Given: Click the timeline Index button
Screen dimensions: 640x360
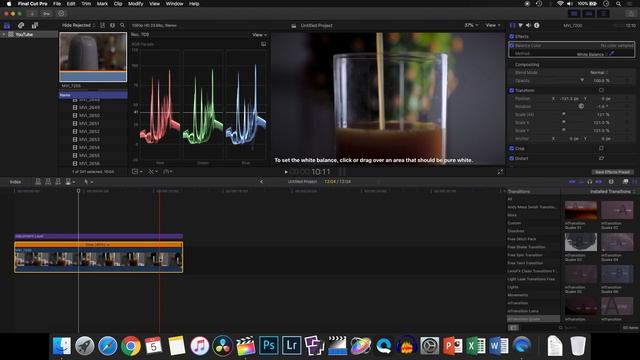Looking at the screenshot, I should pos(16,182).
